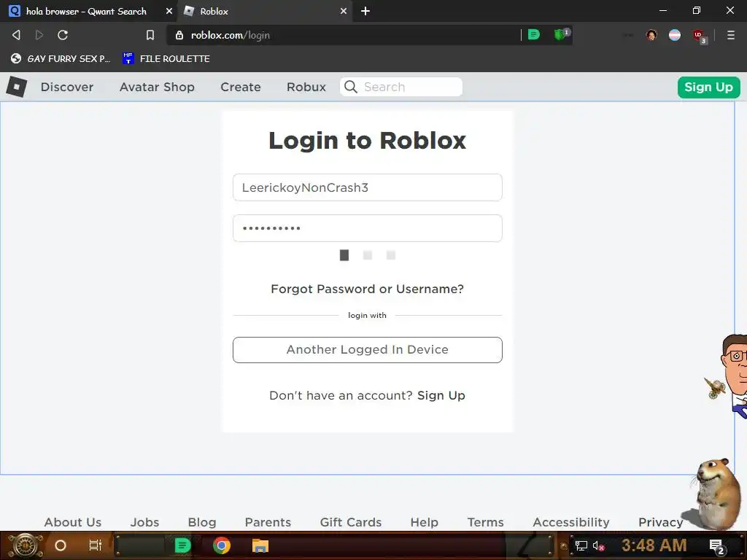Click the face avatar extension icon
This screenshot has width=747, height=560.
coord(651,35)
